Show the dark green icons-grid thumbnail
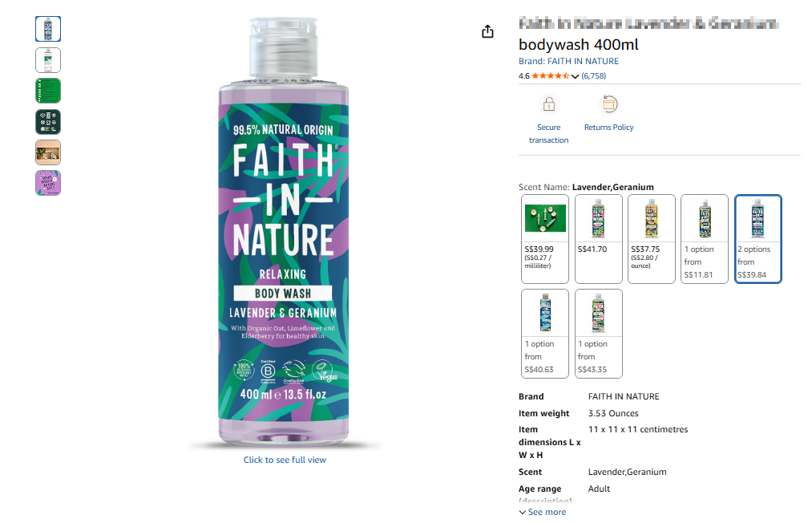The image size is (812, 523). pos(48,122)
